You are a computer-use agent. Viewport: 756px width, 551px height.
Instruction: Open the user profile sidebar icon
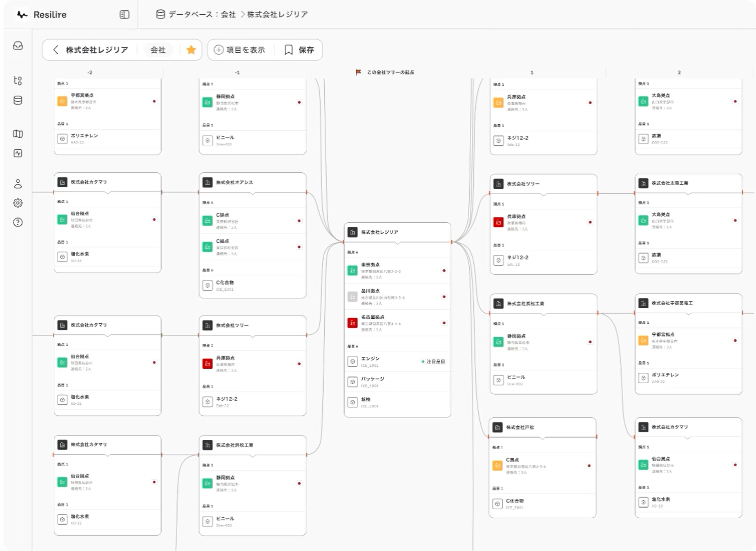point(18,184)
